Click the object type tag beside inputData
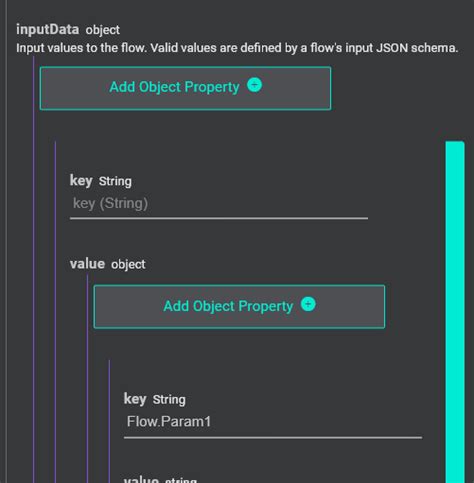 click(x=103, y=30)
